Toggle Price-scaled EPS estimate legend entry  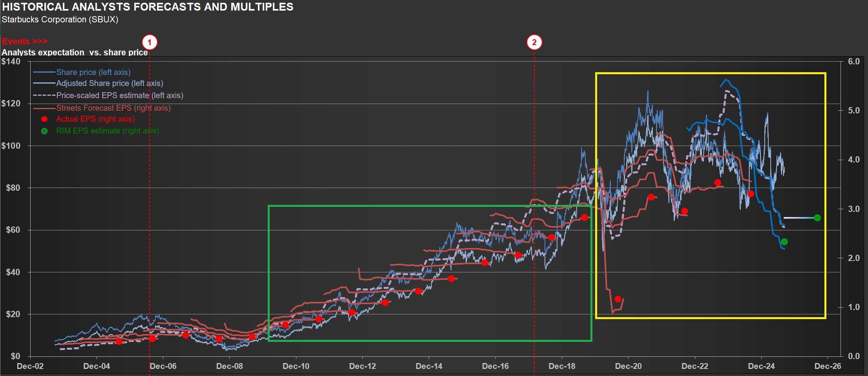click(119, 95)
